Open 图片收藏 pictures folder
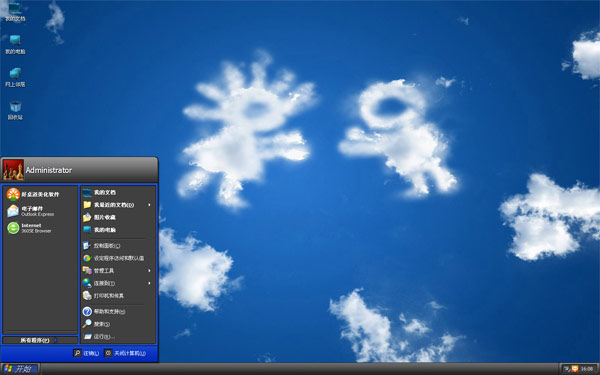The height and width of the screenshot is (375, 600). (117, 217)
